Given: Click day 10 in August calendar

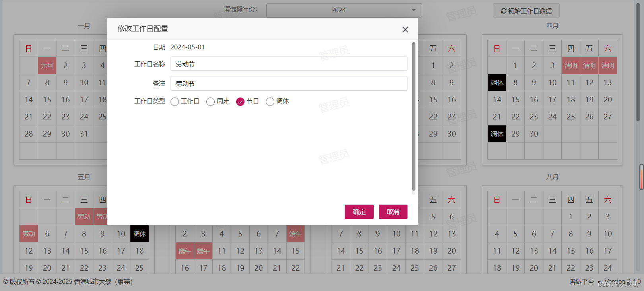Looking at the screenshot, I should [608, 234].
